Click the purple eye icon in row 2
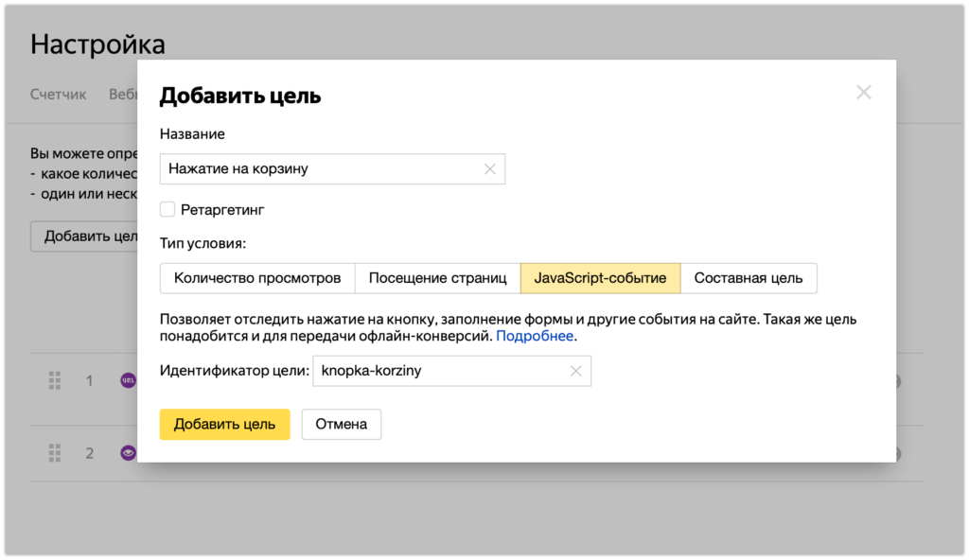The height and width of the screenshot is (560, 969). click(128, 452)
